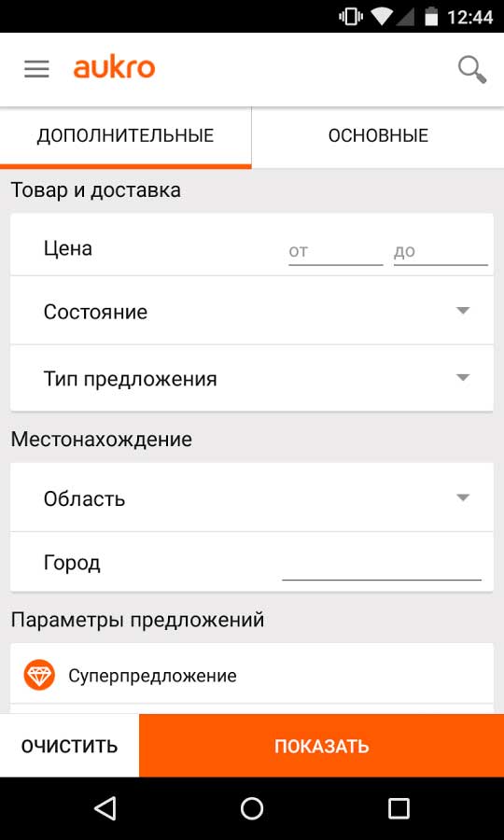Tap the Wi-Fi status icon
504x840 pixels.
pos(382,17)
